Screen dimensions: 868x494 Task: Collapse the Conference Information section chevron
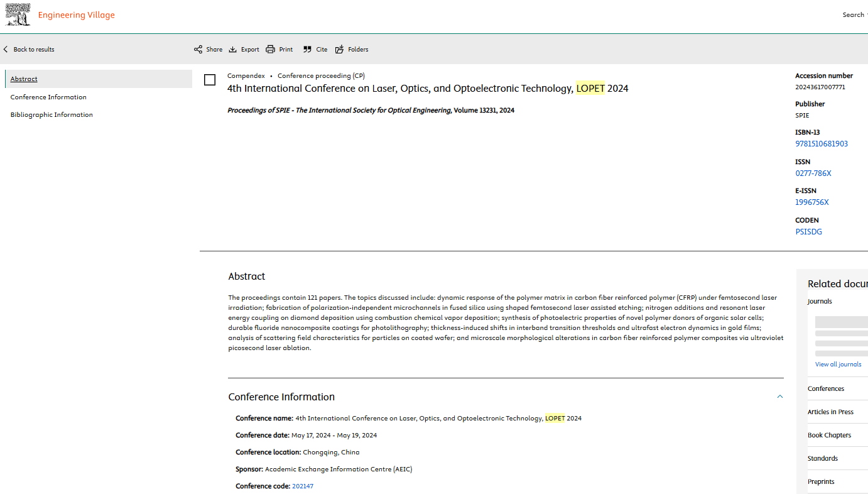(x=780, y=397)
